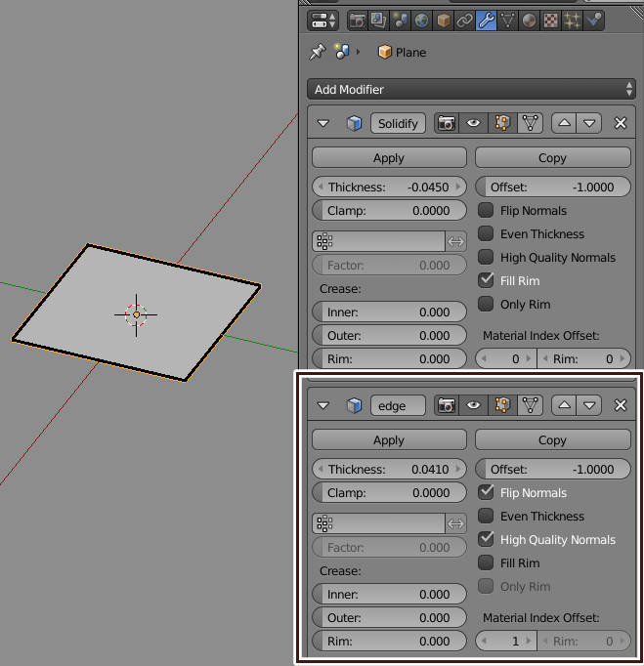Move edge modifier down in stack
The image size is (644, 666).
click(x=589, y=405)
